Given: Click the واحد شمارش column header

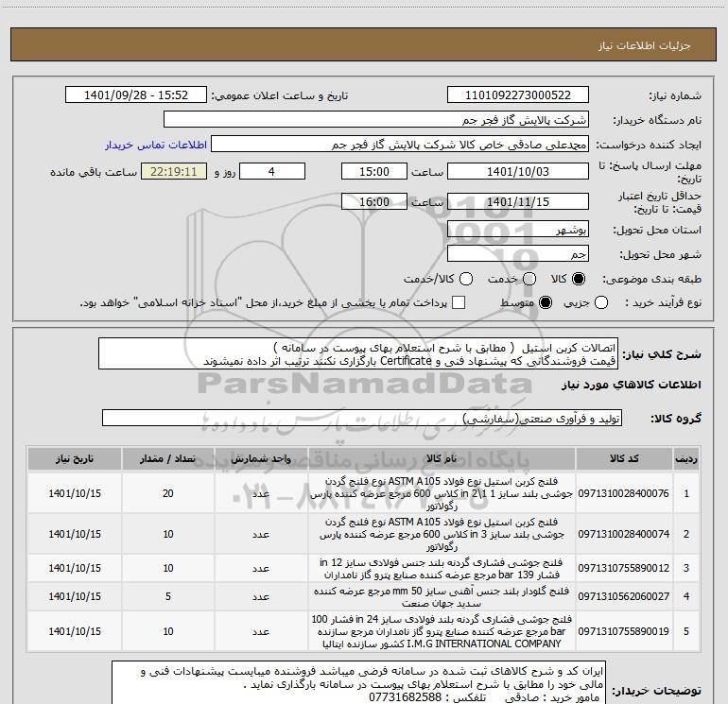Looking at the screenshot, I should pos(261,458).
